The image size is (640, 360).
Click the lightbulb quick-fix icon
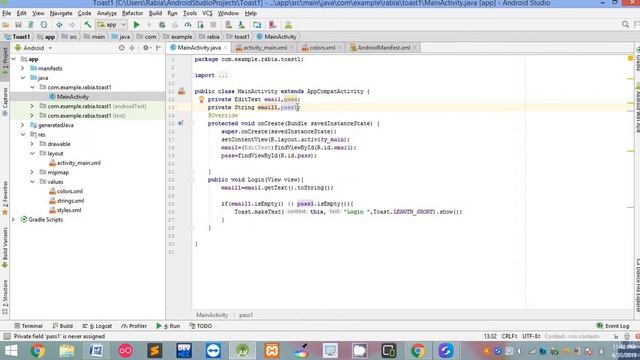(x=201, y=99)
